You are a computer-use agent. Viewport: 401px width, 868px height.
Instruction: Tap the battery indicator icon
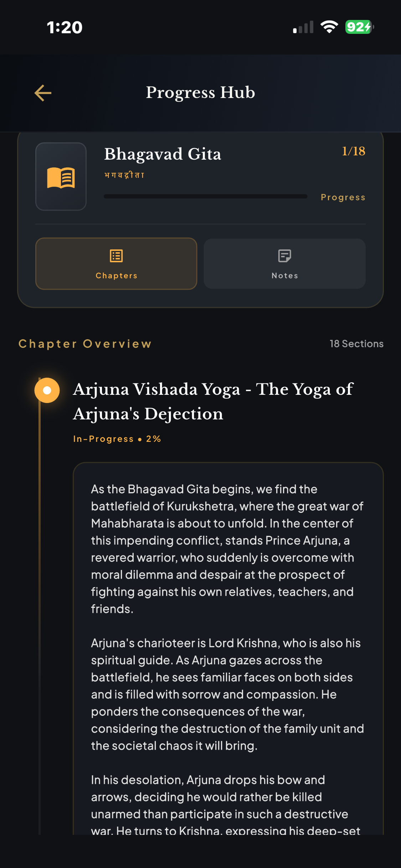[x=359, y=27]
